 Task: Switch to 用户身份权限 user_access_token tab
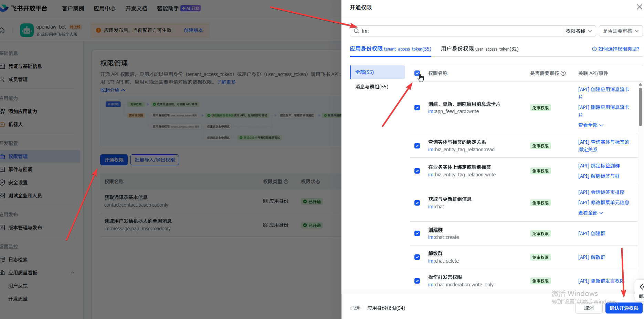pyautogui.click(x=479, y=49)
